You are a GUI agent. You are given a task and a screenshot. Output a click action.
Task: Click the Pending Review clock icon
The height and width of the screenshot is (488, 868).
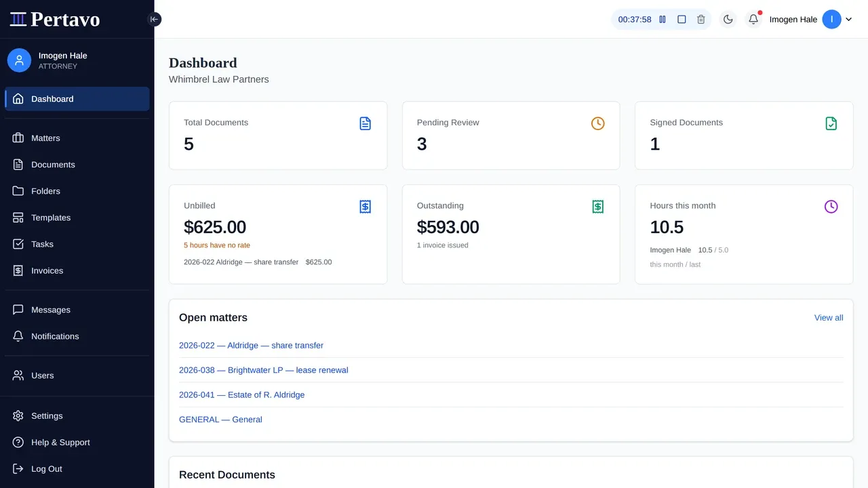coord(597,123)
